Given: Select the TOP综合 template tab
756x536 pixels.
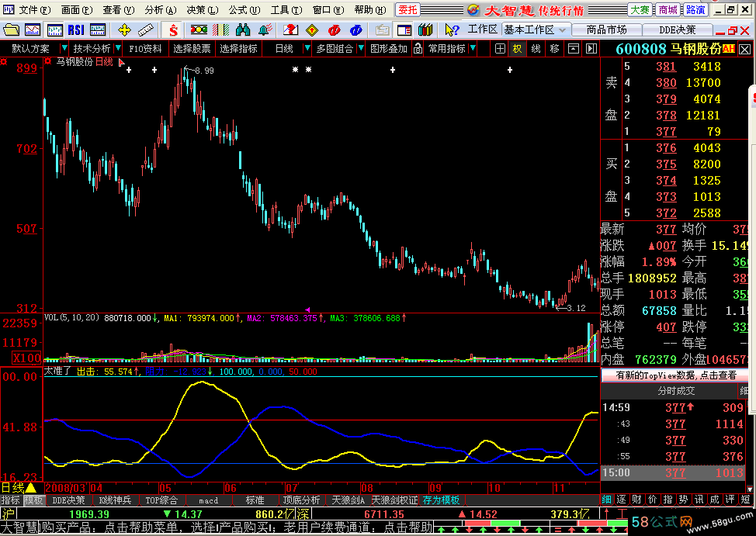Looking at the screenshot, I should tap(161, 501).
